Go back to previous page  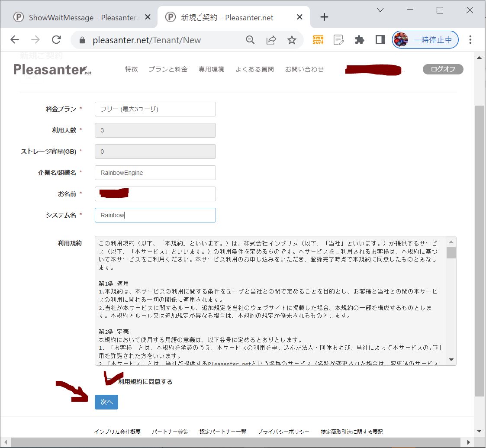pos(15,40)
